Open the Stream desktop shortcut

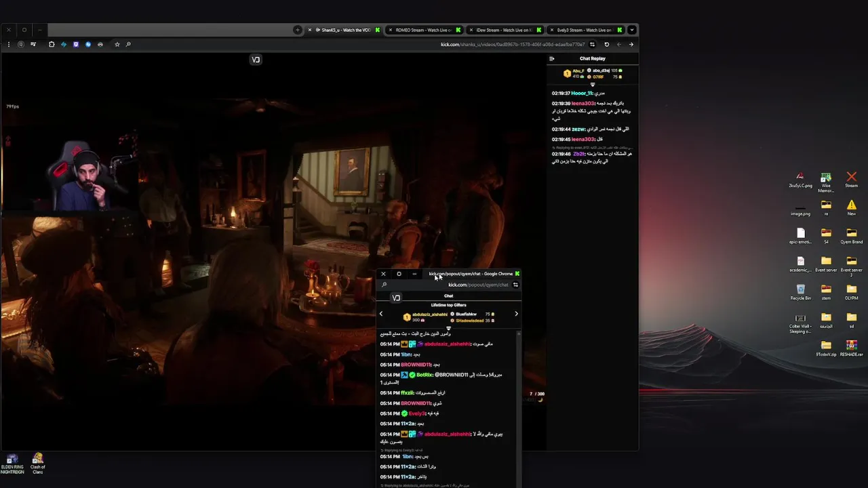click(851, 180)
